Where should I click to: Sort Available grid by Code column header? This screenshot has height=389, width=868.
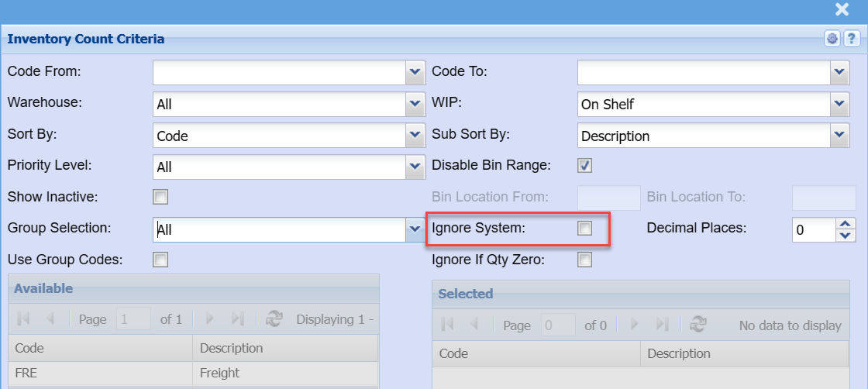click(x=101, y=348)
